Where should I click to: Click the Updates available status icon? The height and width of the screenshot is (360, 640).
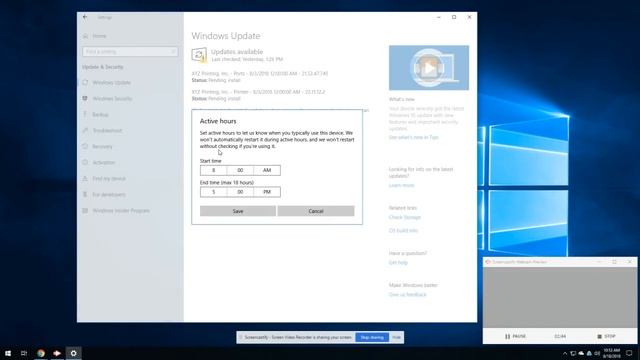199,55
